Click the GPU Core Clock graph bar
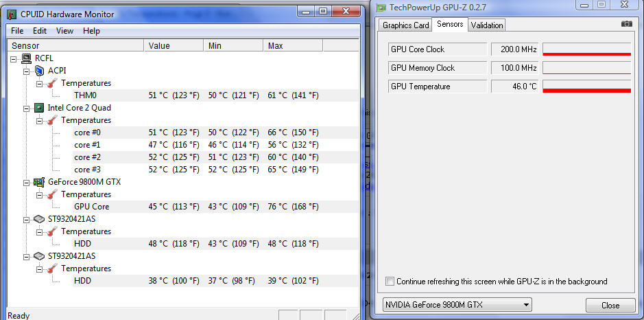Image resolution: width=644 pixels, height=320 pixels. tap(587, 49)
